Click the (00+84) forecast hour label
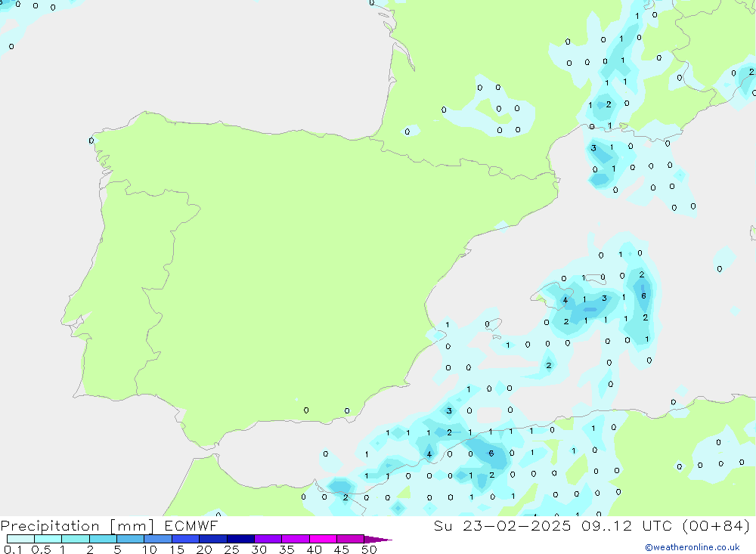The image size is (756, 554). [713, 526]
